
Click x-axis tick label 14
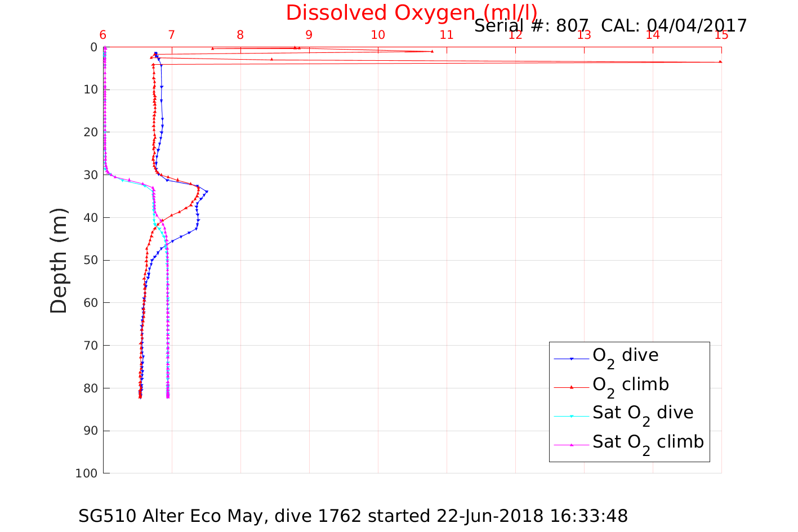(653, 35)
